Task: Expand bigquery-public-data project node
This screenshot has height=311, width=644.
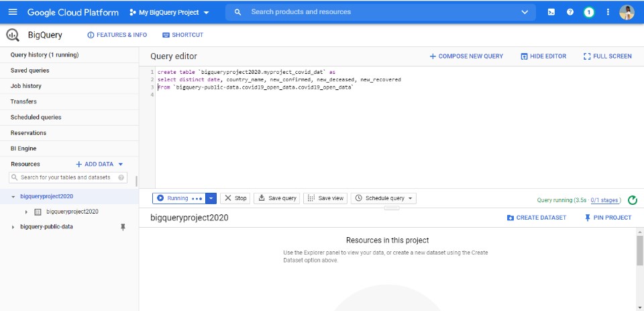Action: click(13, 227)
